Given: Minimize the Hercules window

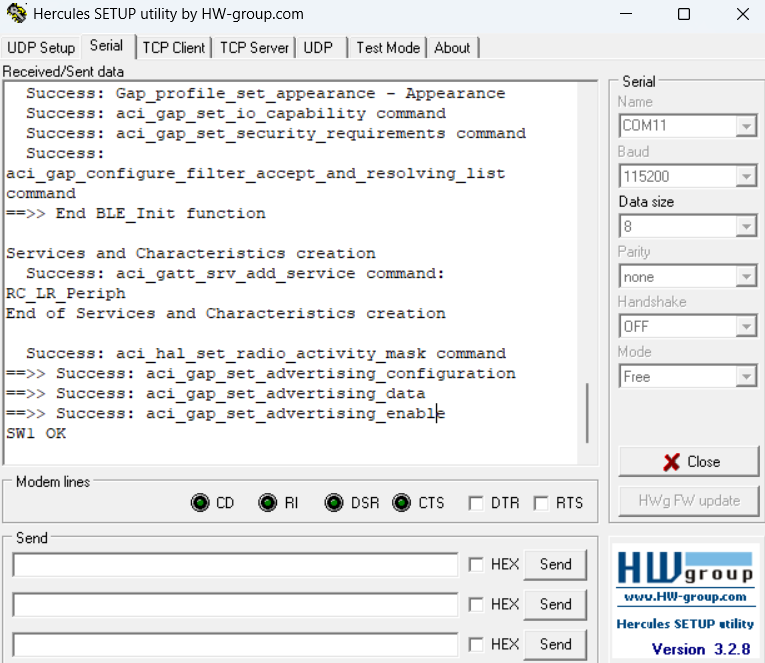Looking at the screenshot, I should point(625,14).
